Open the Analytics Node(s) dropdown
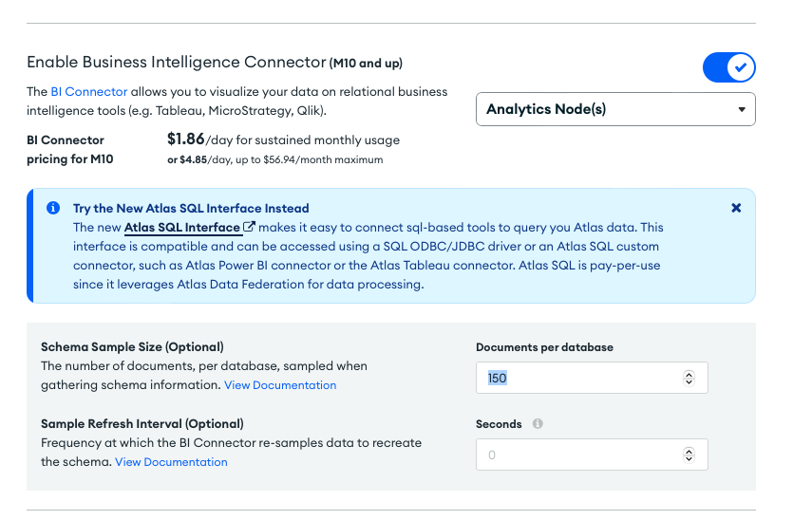This screenshot has height=520, width=812. coord(614,109)
